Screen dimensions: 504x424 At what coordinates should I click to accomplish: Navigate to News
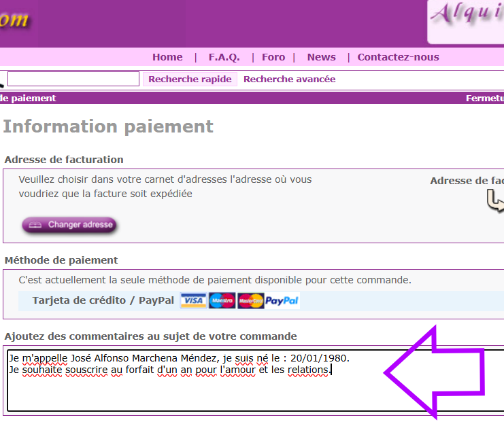coord(321,57)
